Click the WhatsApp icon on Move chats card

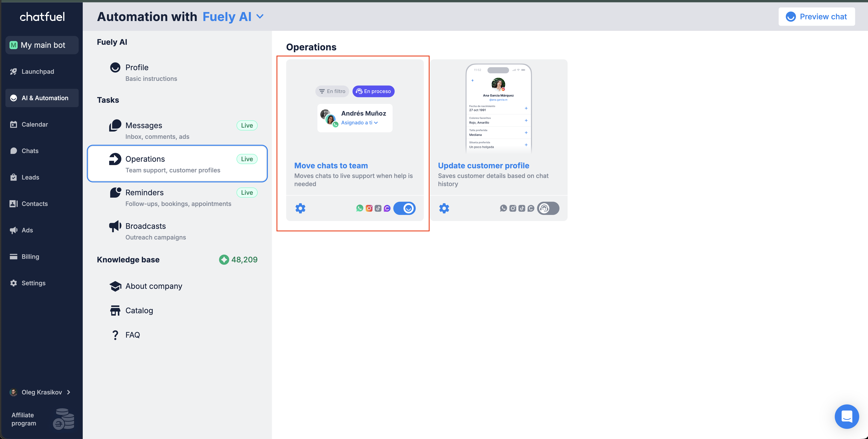click(360, 208)
